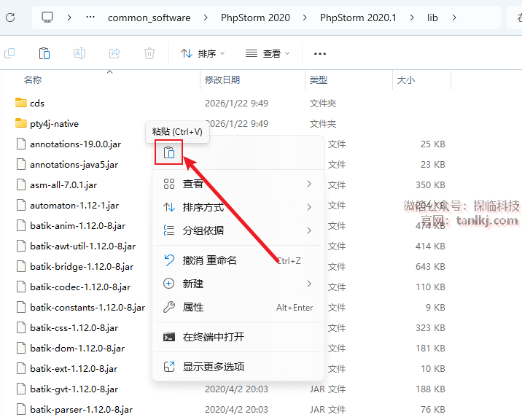Click Paste icon in context menu
522x420 pixels.
[169, 152]
